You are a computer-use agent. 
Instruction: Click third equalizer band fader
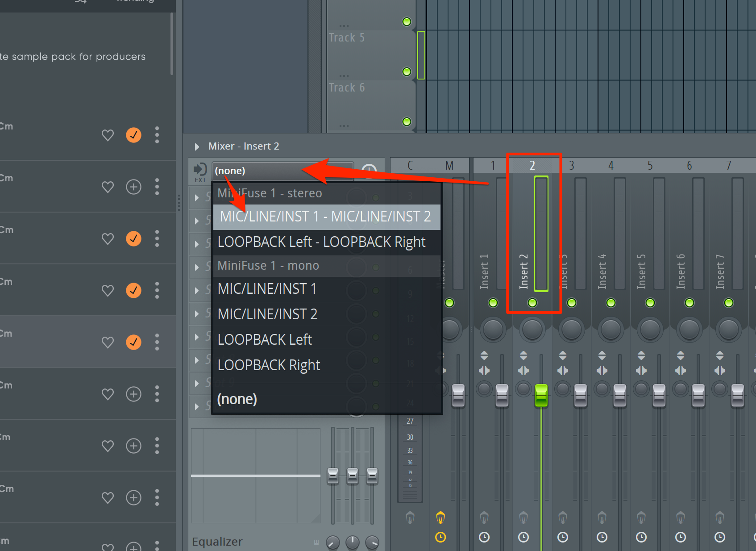[372, 476]
